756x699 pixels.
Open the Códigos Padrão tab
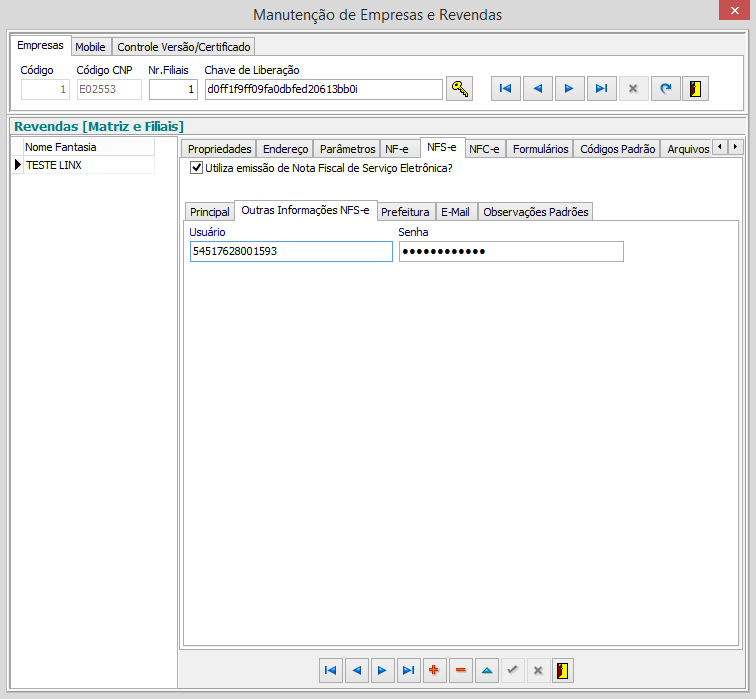point(617,149)
